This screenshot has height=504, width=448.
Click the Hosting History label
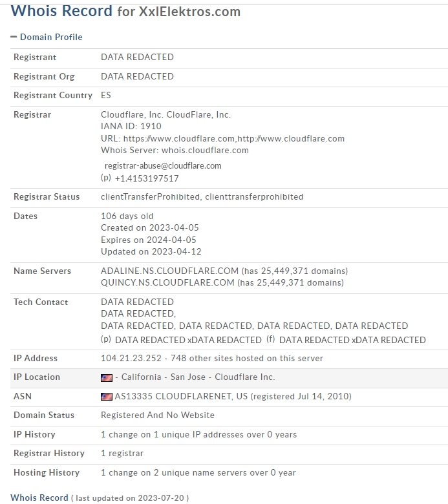click(47, 473)
